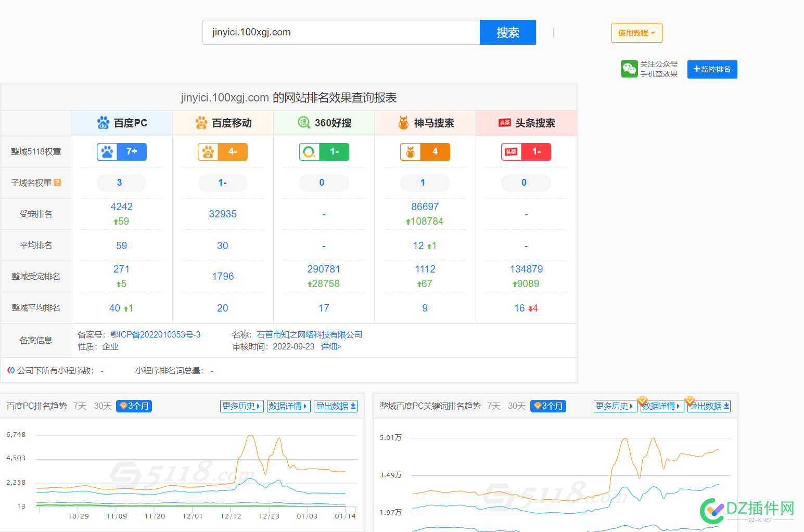The height and width of the screenshot is (532, 804).
Task: Click the diamond badge on right chart 导出数据
Action: tap(690, 401)
